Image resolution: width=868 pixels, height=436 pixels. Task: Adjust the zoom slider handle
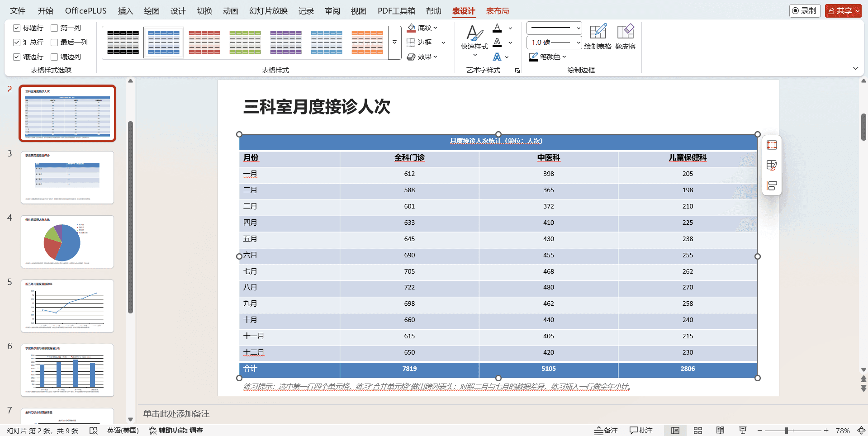[787, 431]
